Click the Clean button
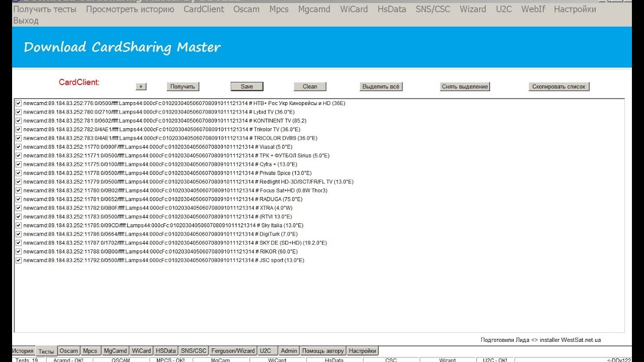Viewport: 644px width, 362px height. [x=310, y=86]
